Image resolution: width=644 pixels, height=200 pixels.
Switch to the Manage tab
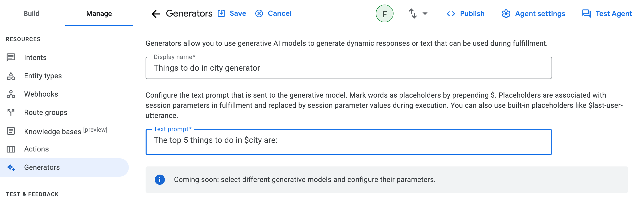pyautogui.click(x=99, y=13)
